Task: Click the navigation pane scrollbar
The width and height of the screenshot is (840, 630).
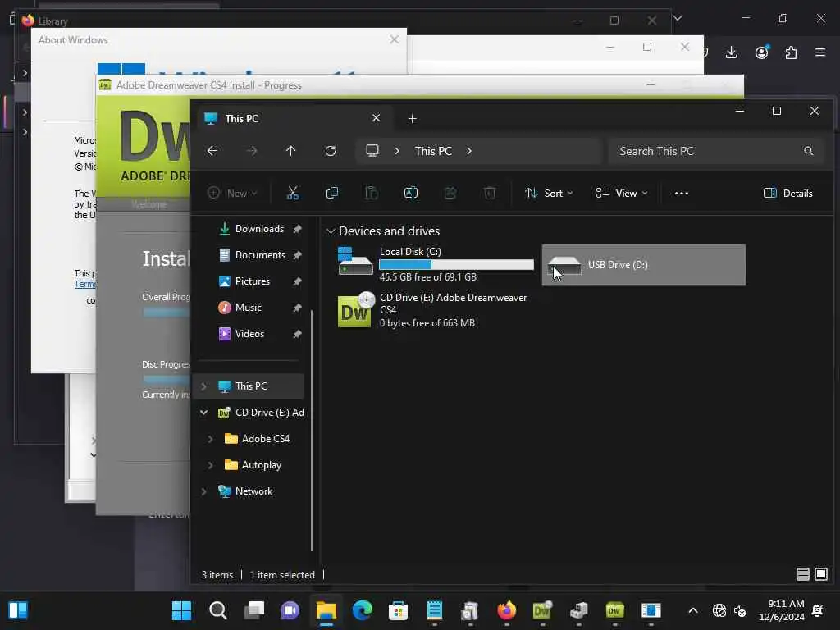Action: pyautogui.click(x=311, y=431)
